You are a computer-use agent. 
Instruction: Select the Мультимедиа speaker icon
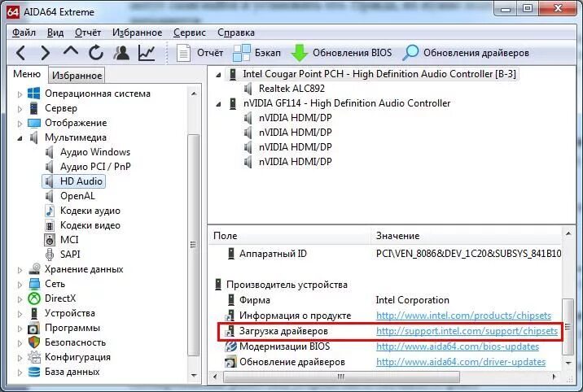34,137
